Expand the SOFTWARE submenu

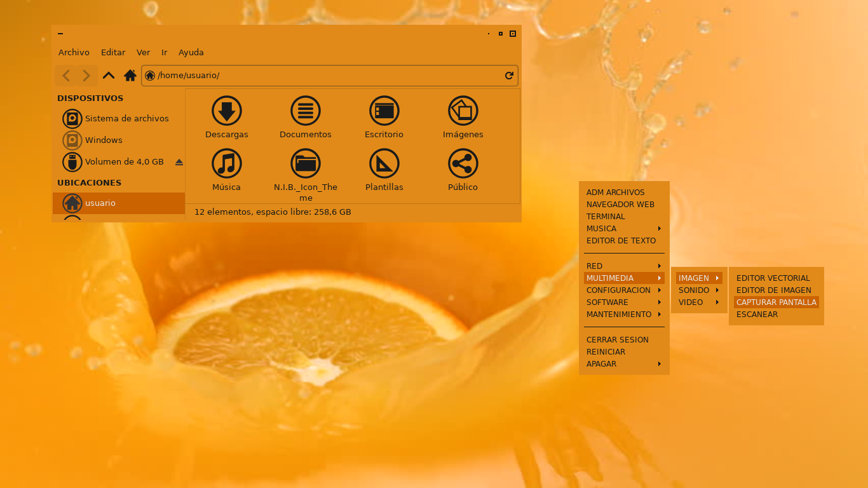pyautogui.click(x=624, y=302)
